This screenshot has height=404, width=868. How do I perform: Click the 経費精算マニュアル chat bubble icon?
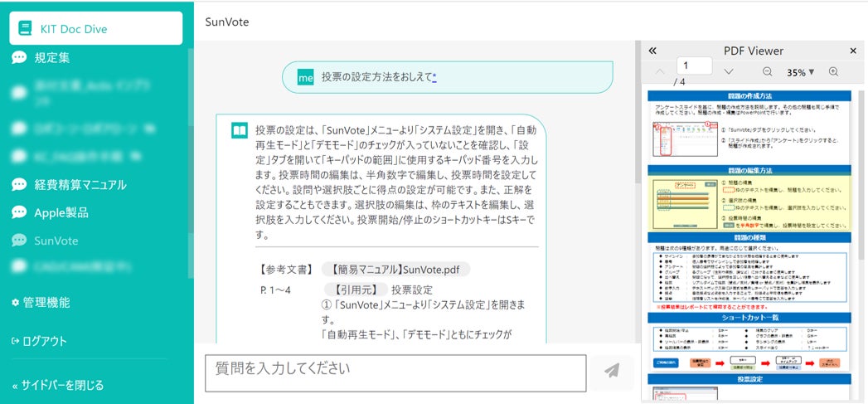[x=19, y=184]
